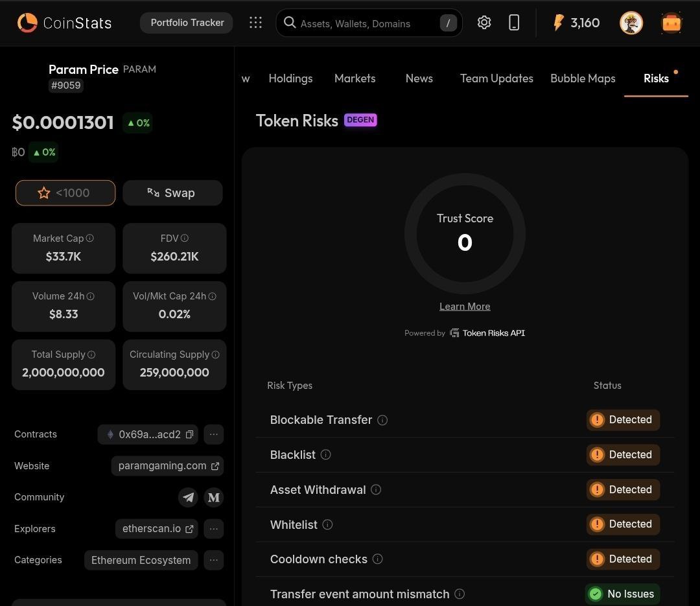This screenshot has height=606, width=700.
Task: Expand more explorers ellipsis button
Action: (214, 529)
